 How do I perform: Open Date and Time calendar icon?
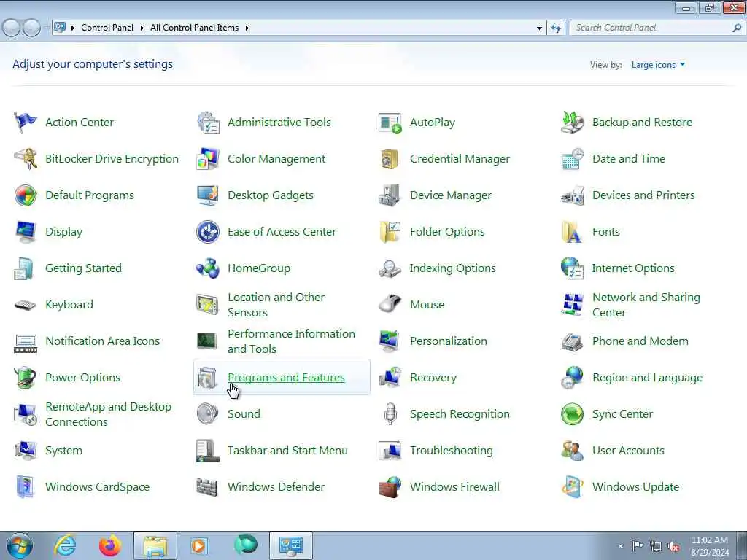[572, 159]
